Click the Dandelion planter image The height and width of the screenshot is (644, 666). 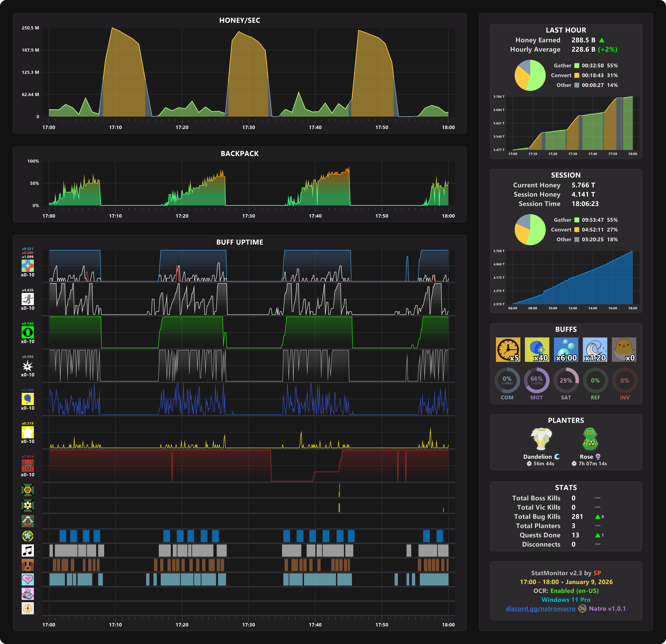point(541,439)
